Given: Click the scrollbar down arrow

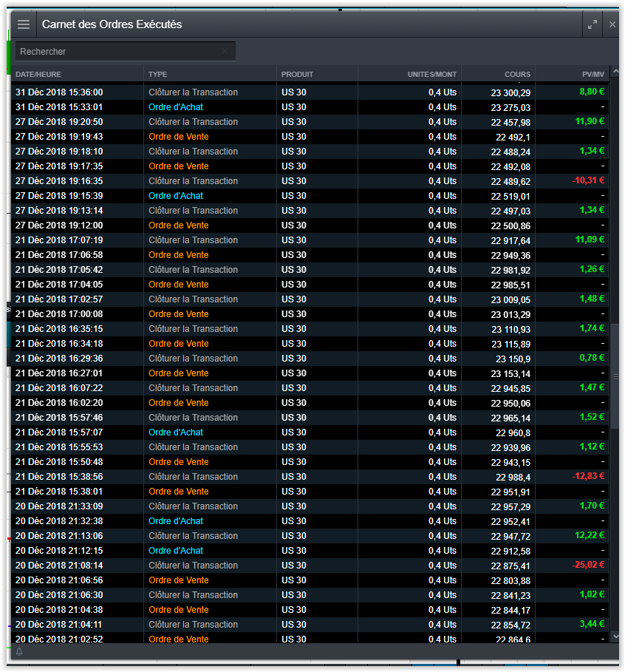Looking at the screenshot, I should click(x=615, y=637).
